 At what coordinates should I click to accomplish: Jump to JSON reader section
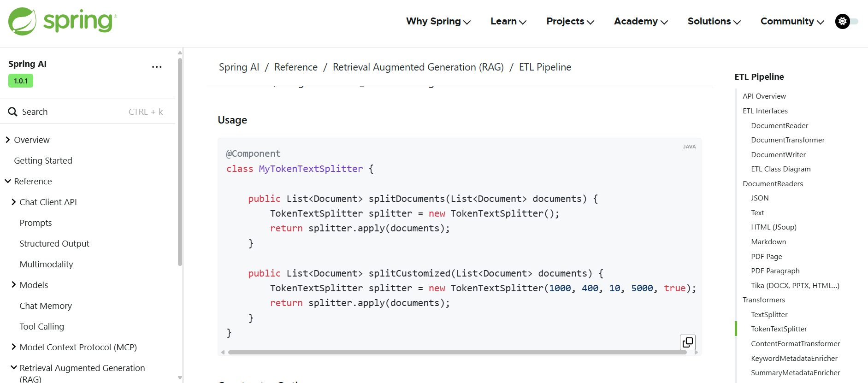coord(760,198)
